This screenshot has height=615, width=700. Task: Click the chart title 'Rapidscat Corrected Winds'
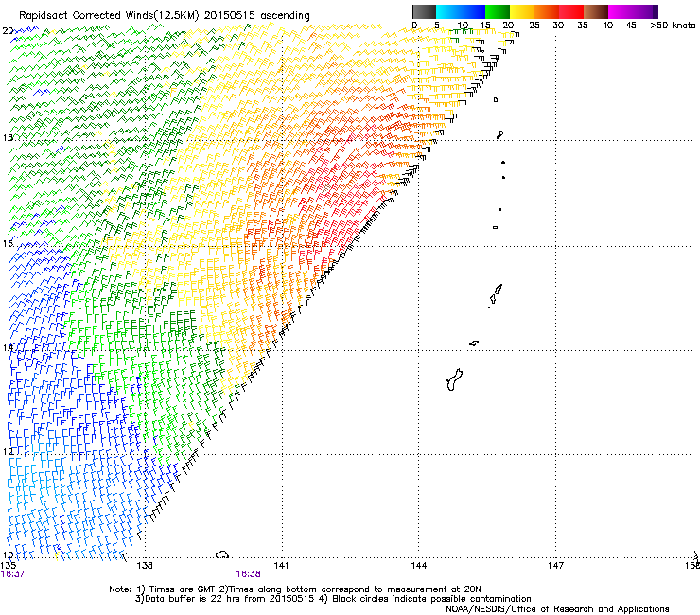85,15
